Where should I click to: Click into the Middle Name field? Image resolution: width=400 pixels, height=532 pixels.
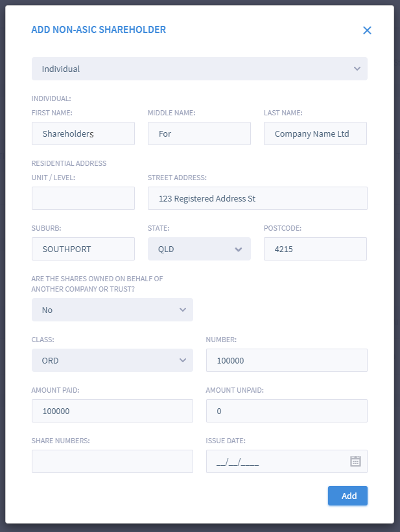pyautogui.click(x=199, y=133)
